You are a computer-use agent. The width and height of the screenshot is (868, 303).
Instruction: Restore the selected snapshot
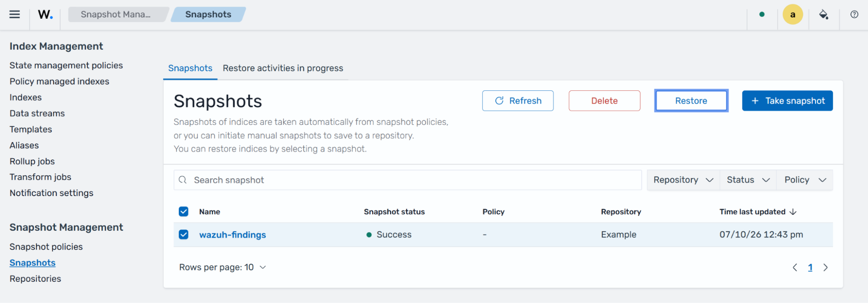click(691, 101)
